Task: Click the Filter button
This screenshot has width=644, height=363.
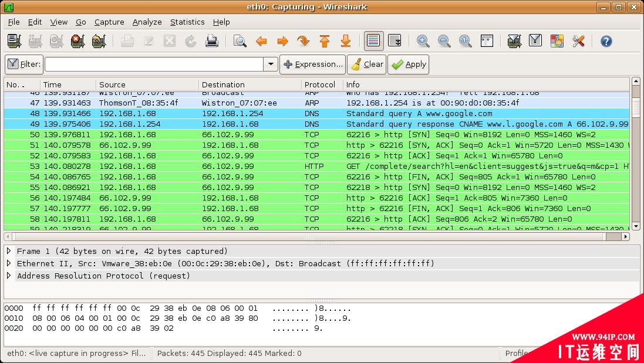Action: [24, 65]
